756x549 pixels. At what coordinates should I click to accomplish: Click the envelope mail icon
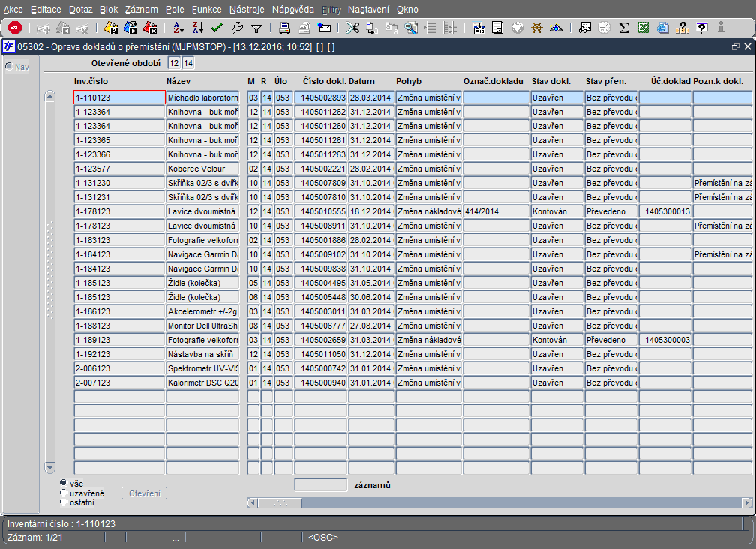[x=325, y=28]
